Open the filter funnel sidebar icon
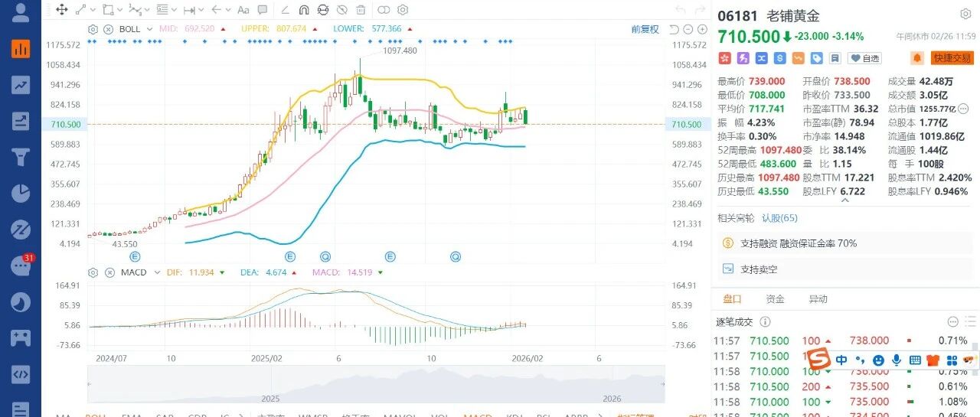 pyautogui.click(x=21, y=157)
